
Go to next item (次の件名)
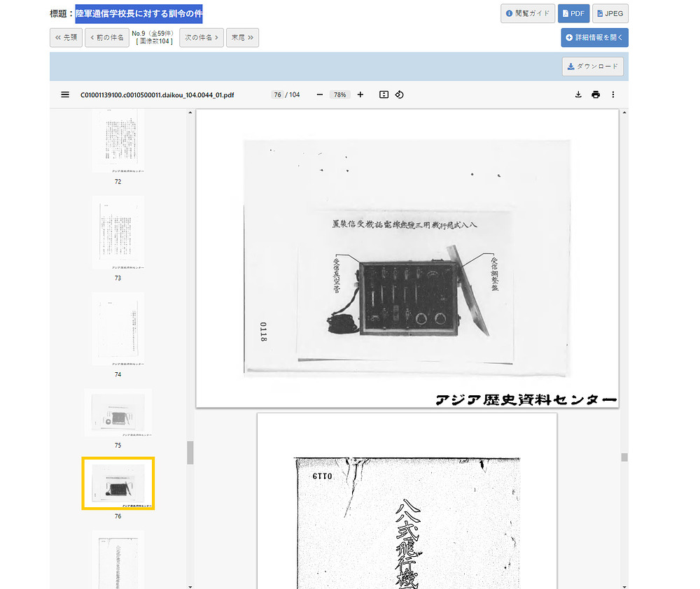pyautogui.click(x=202, y=38)
